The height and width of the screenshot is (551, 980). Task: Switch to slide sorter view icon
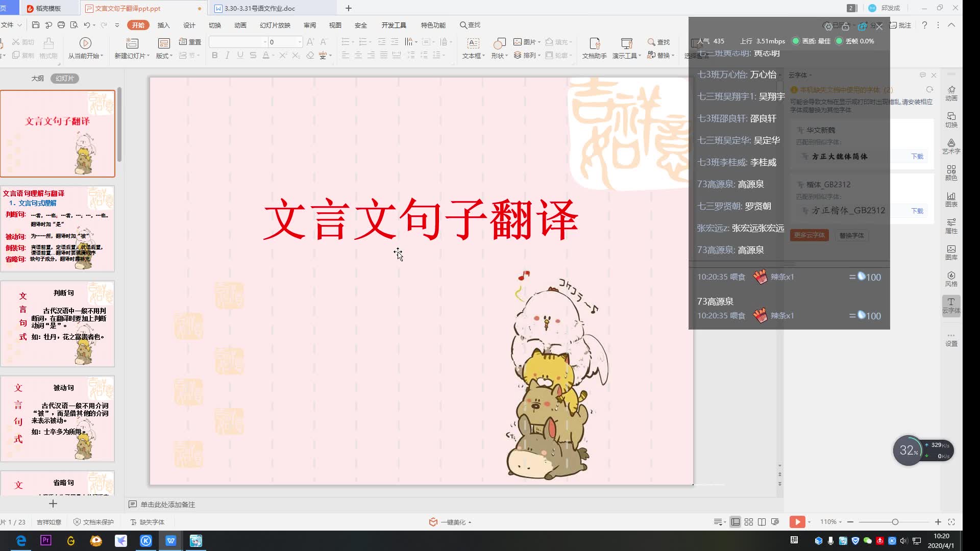pyautogui.click(x=749, y=522)
